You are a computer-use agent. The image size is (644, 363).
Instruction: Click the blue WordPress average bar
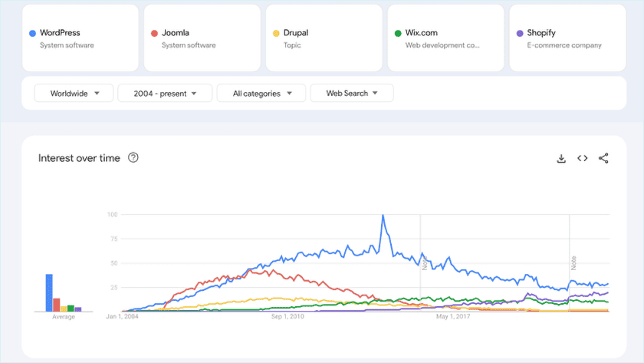tap(49, 292)
